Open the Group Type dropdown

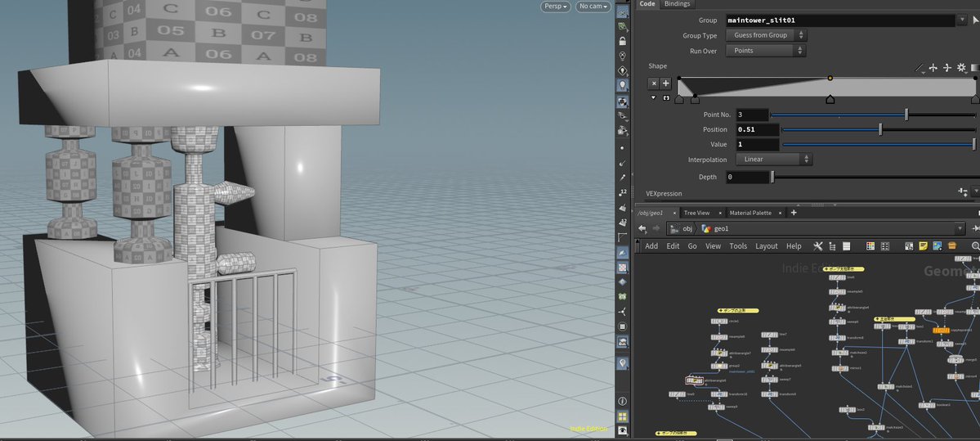tap(766, 36)
